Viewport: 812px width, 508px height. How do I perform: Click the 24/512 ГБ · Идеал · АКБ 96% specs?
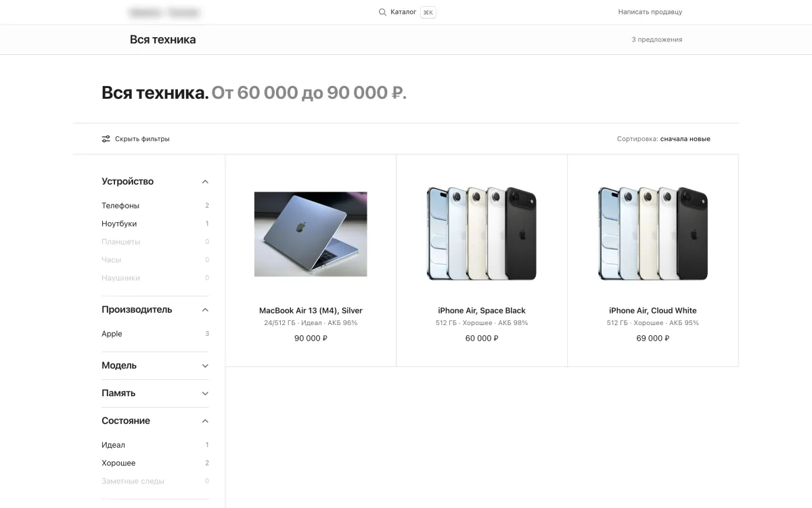(311, 323)
